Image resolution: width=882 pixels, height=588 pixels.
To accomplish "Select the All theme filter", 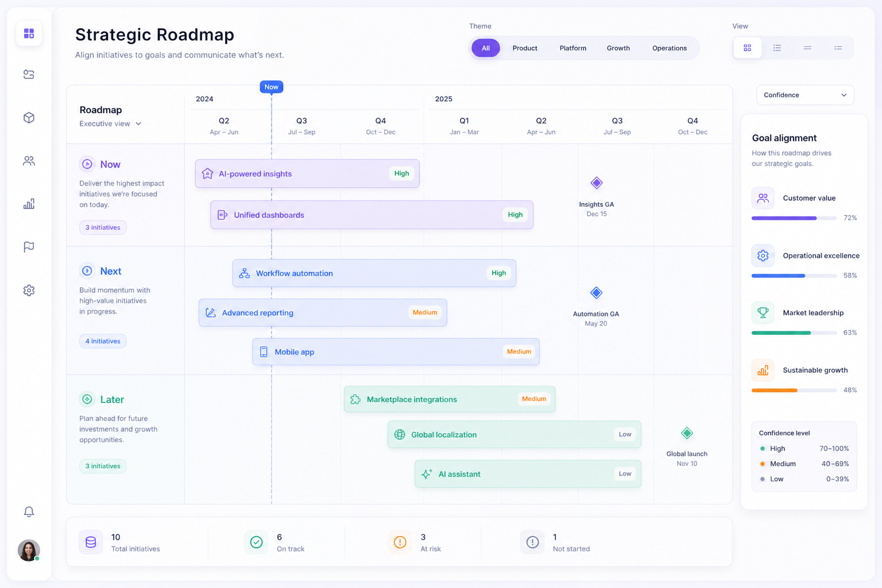I will tap(486, 48).
